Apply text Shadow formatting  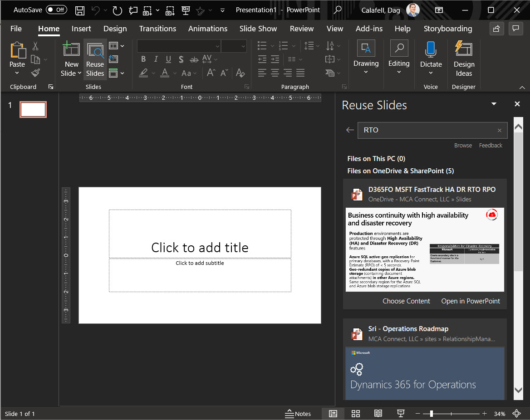[181, 59]
